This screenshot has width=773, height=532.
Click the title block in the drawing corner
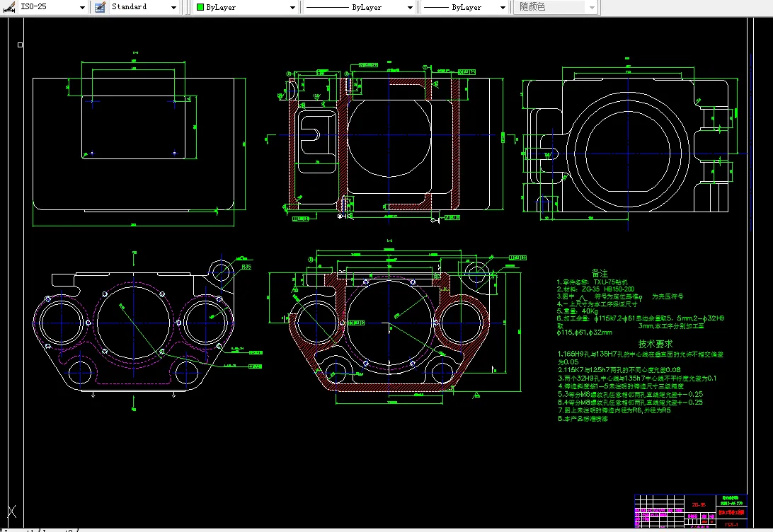pyautogui.click(x=691, y=511)
